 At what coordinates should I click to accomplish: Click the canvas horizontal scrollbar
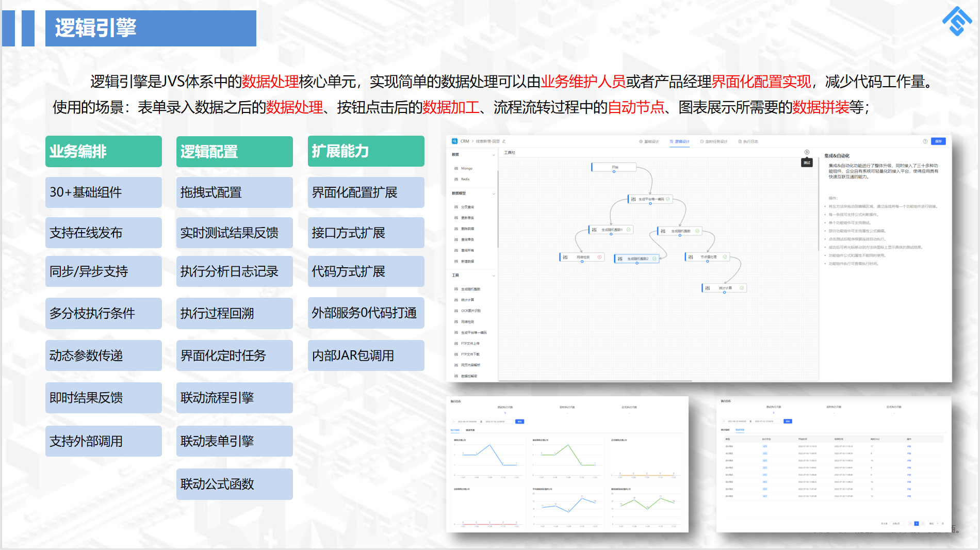596,381
